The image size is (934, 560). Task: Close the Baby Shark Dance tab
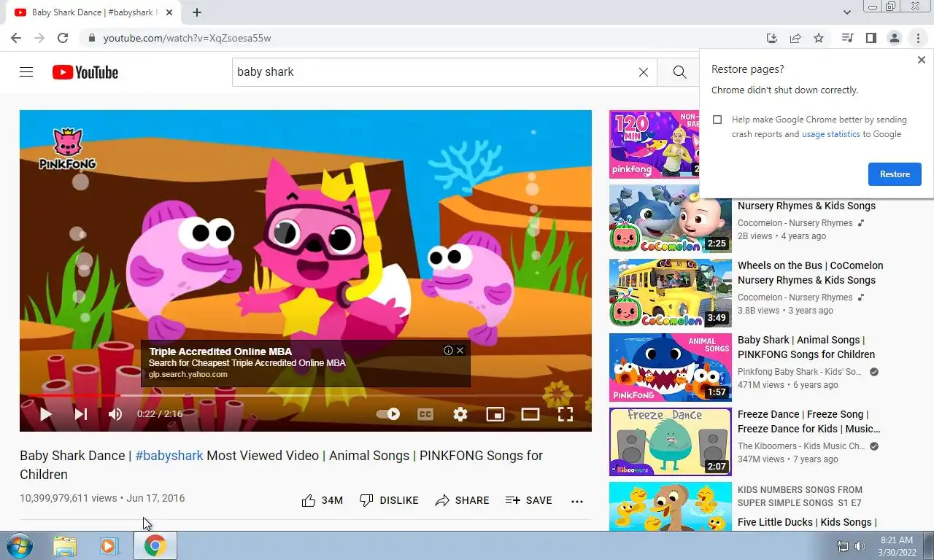coord(169,12)
